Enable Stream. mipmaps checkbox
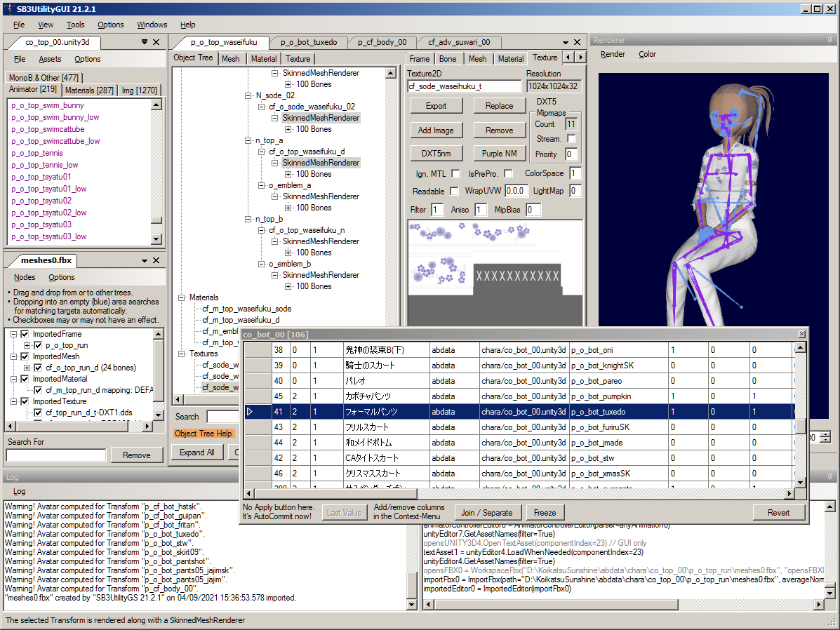Screen dimensions: 840x630 pos(572,139)
